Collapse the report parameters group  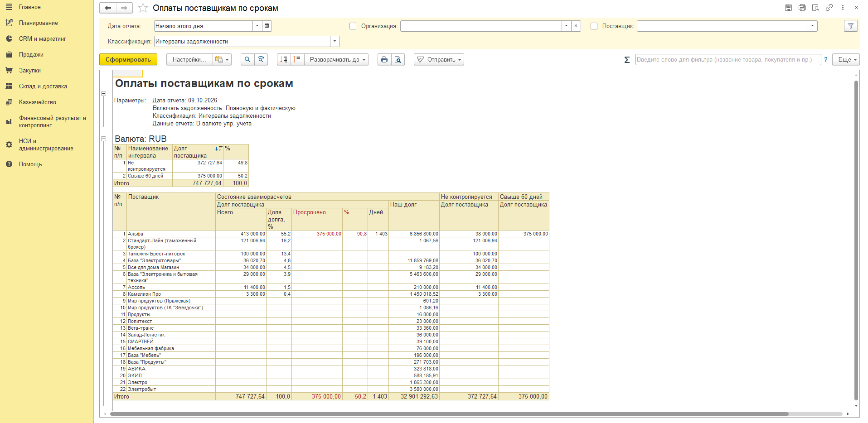pyautogui.click(x=103, y=93)
